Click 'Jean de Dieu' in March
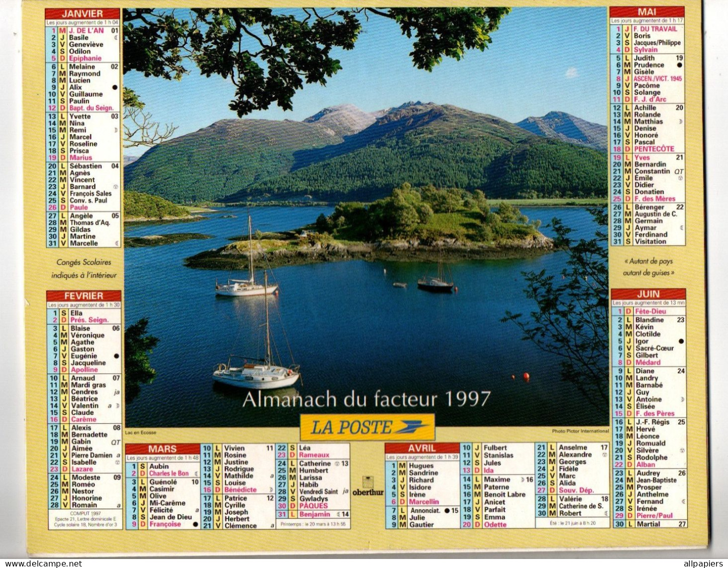Screen dimensions: 728x568 [171, 517]
